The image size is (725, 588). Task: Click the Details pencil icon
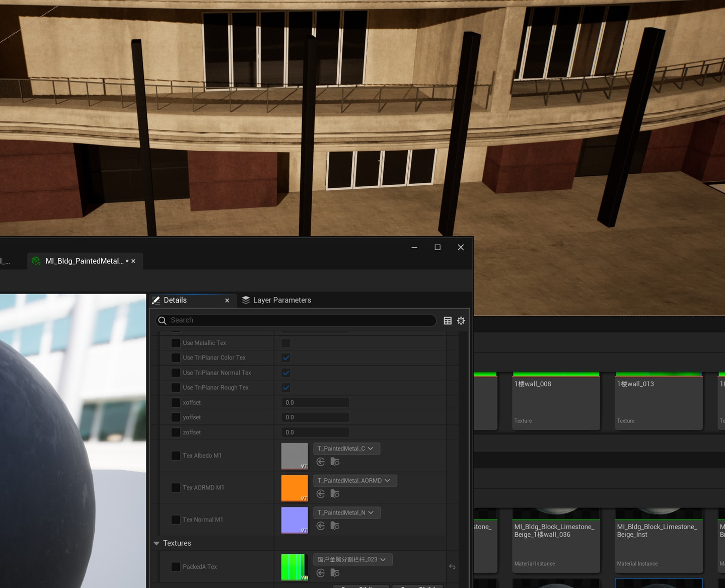[x=156, y=300]
